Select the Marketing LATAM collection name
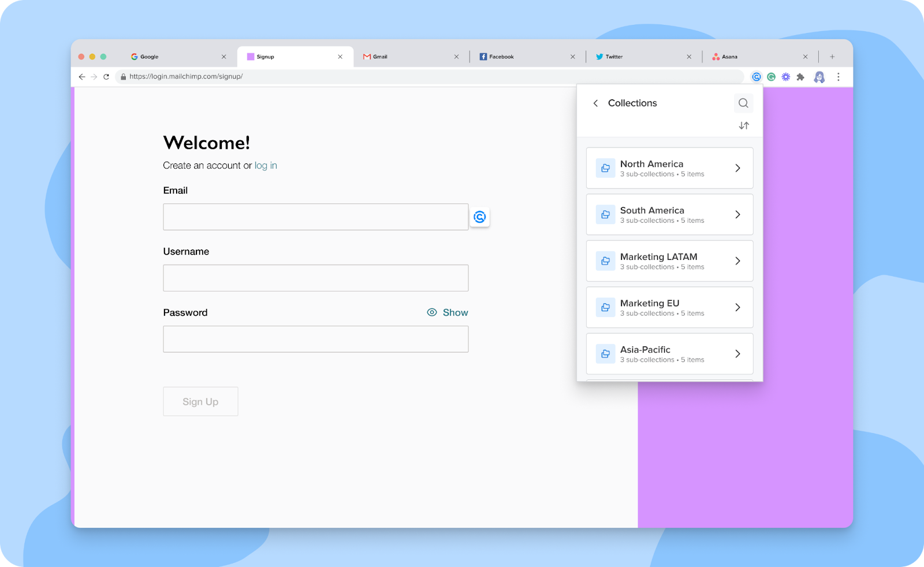Screen dimensions: 924x567 pos(659,257)
